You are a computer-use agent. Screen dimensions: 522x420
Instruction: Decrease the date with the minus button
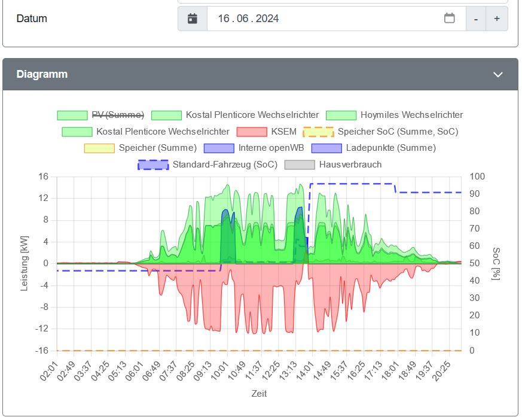pos(476,19)
